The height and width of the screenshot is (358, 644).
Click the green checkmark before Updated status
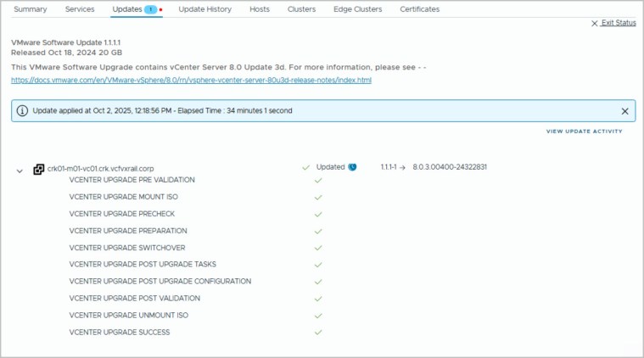coord(305,168)
